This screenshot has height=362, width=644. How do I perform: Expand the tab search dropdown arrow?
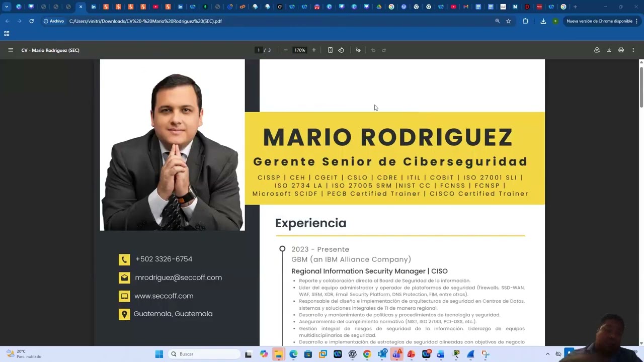pyautogui.click(x=7, y=7)
